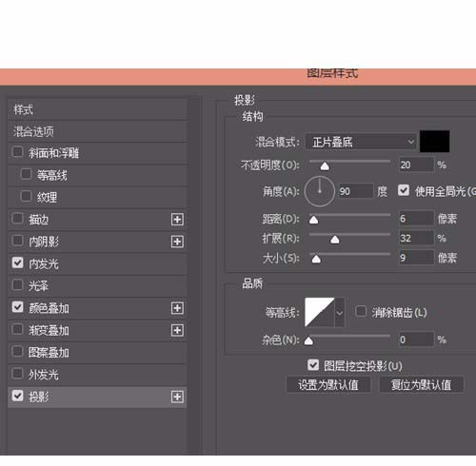The image size is (476, 466).
Task: Toggle 图层挖空投影 checkbox
Action: [313, 365]
